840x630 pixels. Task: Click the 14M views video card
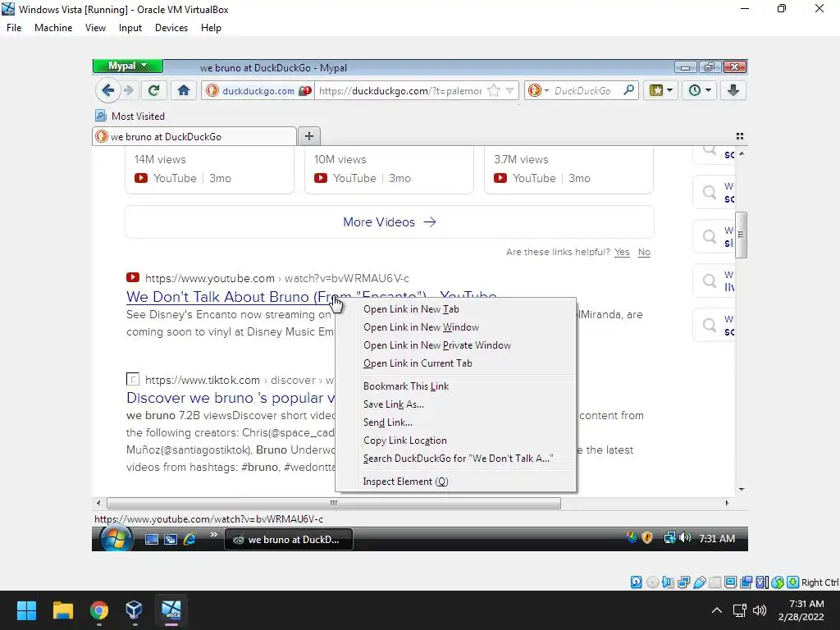tap(209, 171)
